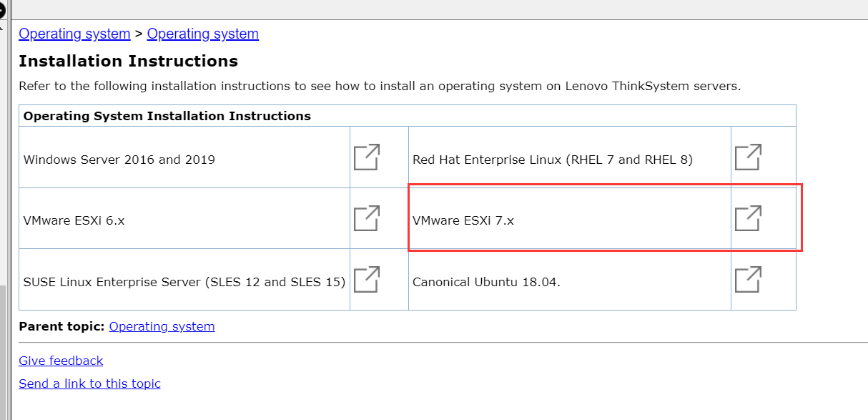
Task: Open the Parent topic Operating system link
Action: pyautogui.click(x=162, y=326)
